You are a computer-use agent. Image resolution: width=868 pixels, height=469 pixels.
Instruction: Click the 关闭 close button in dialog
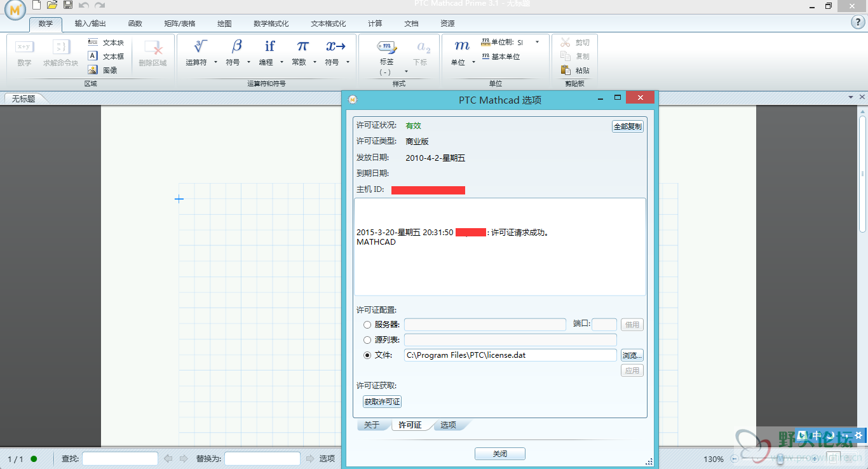(500, 454)
